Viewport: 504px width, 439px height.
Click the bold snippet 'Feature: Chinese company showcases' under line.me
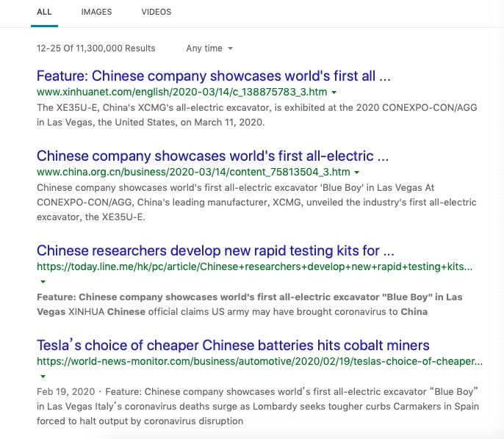(x=250, y=305)
